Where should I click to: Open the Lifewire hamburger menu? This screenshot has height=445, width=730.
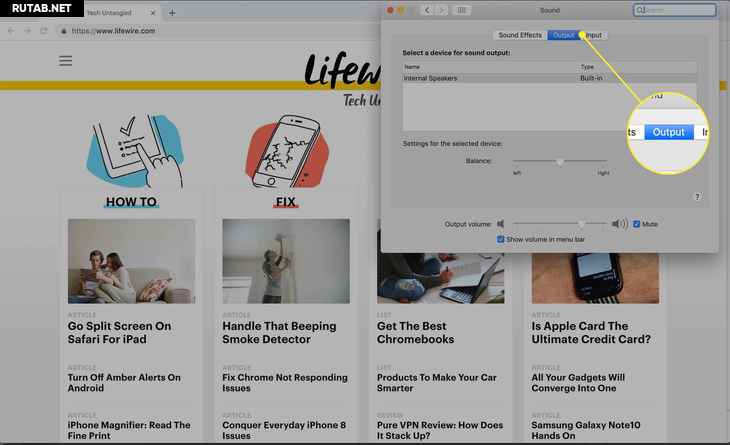[x=66, y=61]
